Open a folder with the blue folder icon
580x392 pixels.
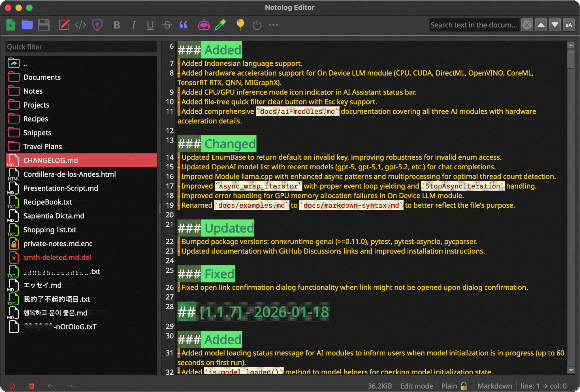click(x=27, y=25)
